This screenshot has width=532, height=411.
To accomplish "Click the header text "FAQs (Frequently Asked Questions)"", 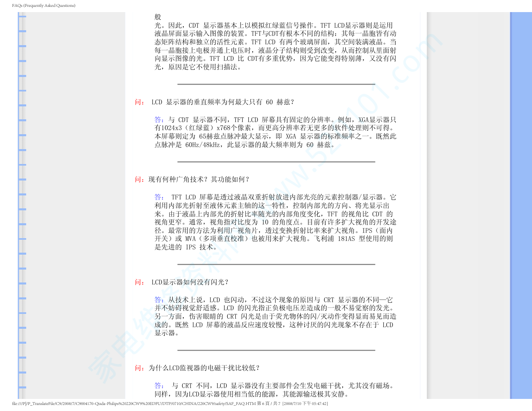I will point(44,6).
